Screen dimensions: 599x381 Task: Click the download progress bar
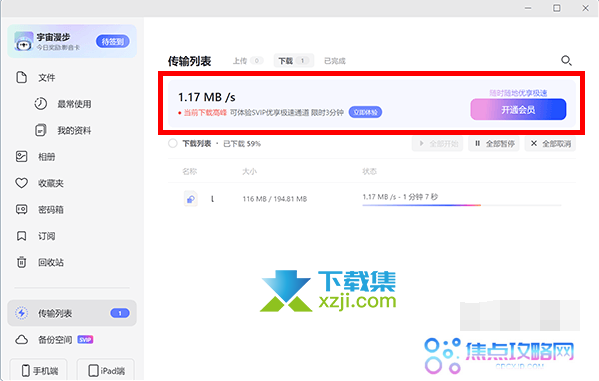click(461, 205)
